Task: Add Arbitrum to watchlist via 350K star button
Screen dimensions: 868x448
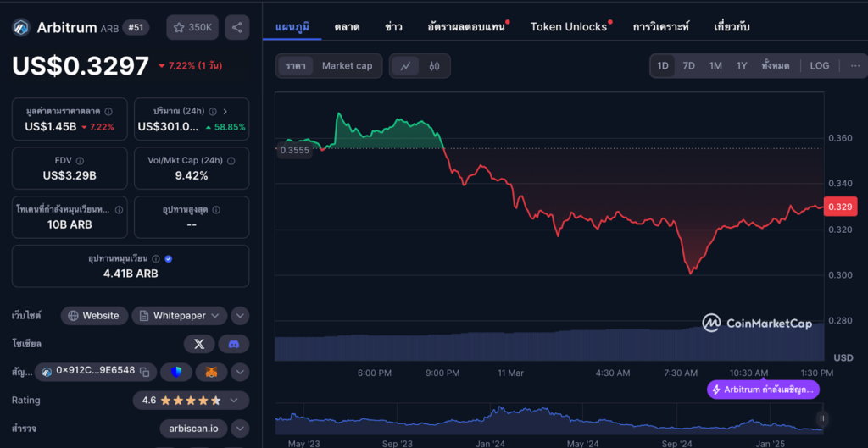Action: point(192,28)
